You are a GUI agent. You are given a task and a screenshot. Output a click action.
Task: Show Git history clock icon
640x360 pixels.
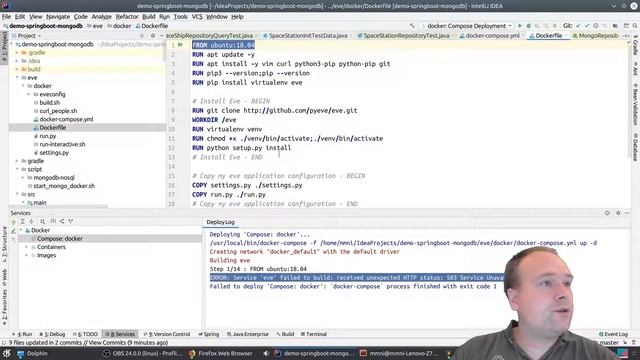point(596,26)
